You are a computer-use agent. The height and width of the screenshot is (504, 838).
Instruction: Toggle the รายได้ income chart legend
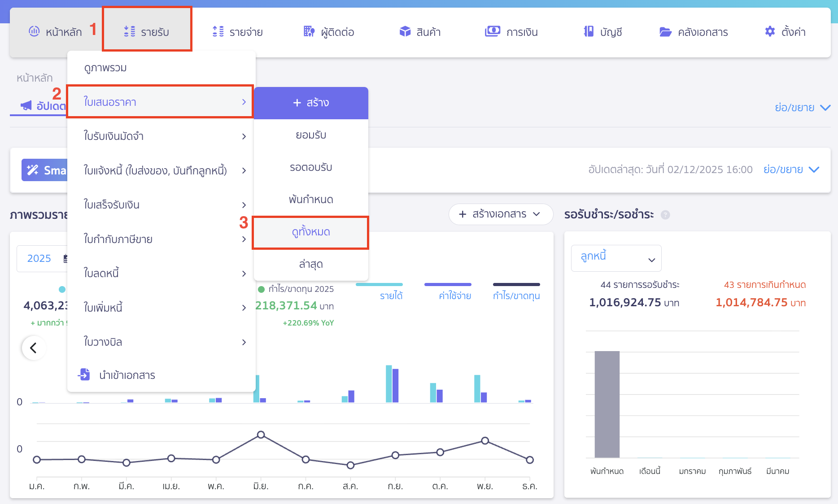(x=391, y=295)
